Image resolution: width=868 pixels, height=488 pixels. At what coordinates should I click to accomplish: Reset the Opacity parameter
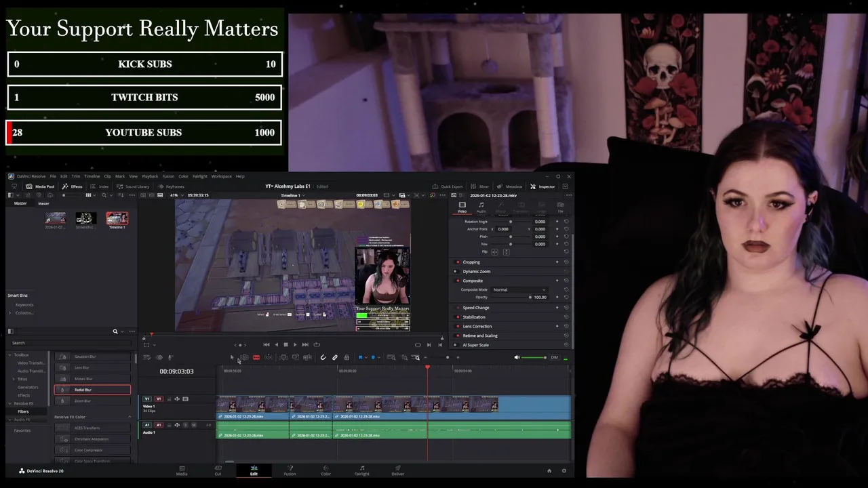pyautogui.click(x=566, y=297)
